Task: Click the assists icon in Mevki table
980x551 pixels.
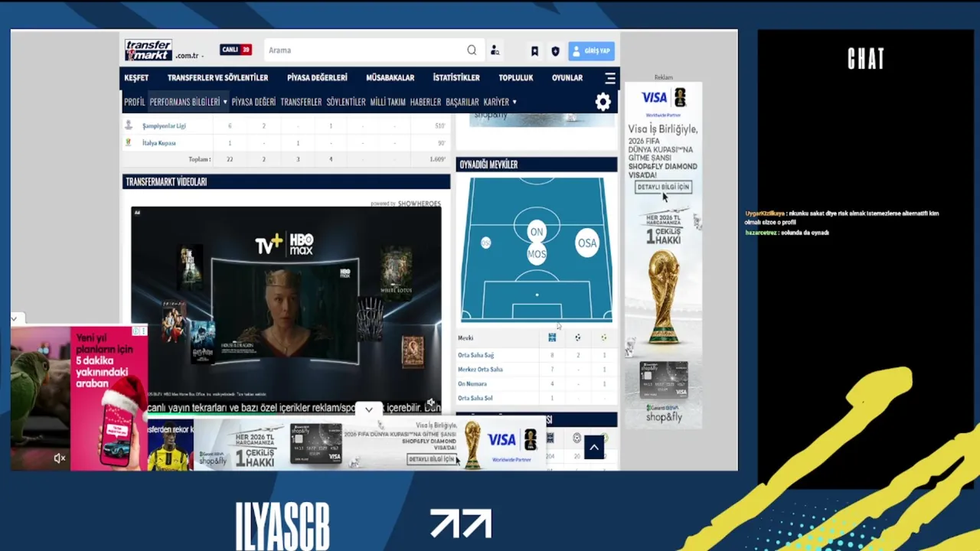Action: [603, 337]
